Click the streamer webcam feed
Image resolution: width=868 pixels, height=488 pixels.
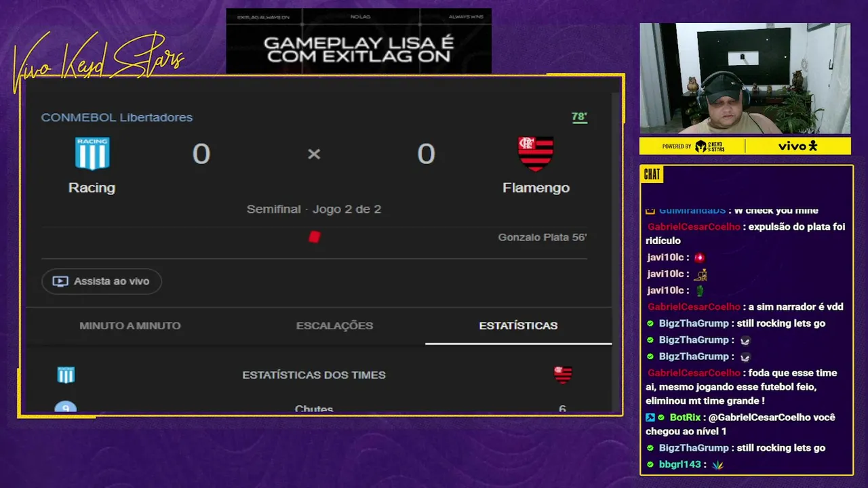click(745, 79)
